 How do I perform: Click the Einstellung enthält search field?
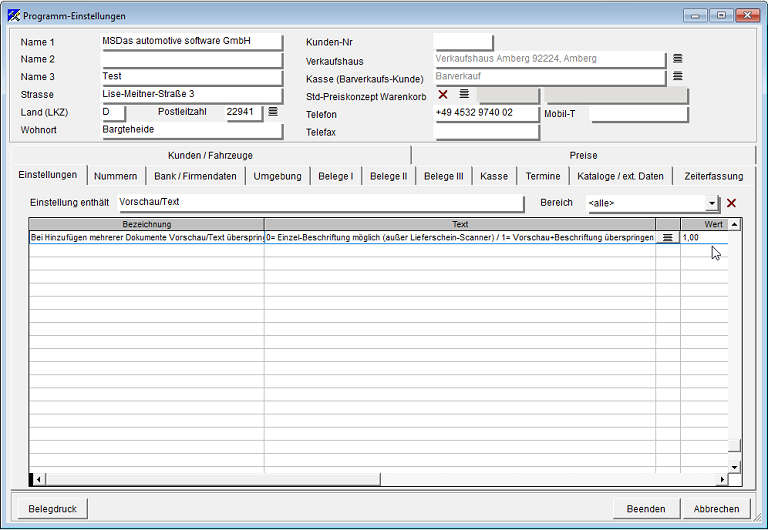click(x=321, y=203)
